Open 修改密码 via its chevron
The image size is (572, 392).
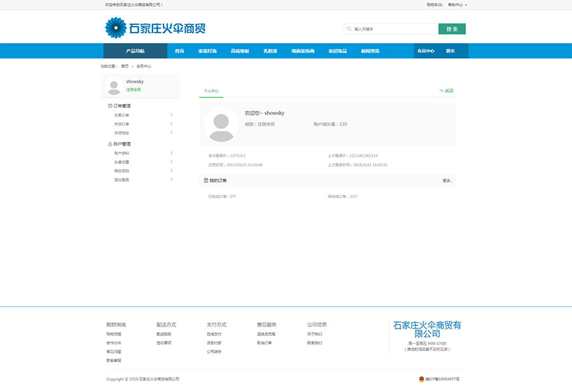(x=172, y=171)
